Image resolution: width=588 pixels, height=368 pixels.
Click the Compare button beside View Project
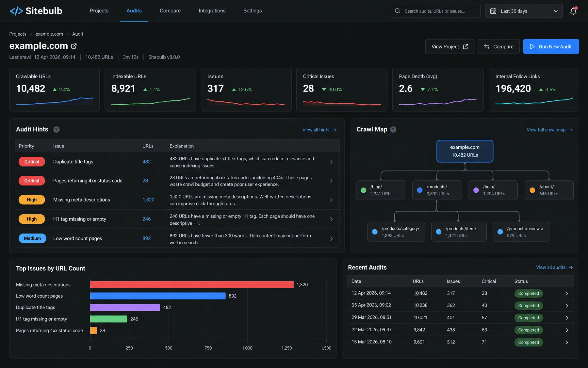tap(498, 46)
